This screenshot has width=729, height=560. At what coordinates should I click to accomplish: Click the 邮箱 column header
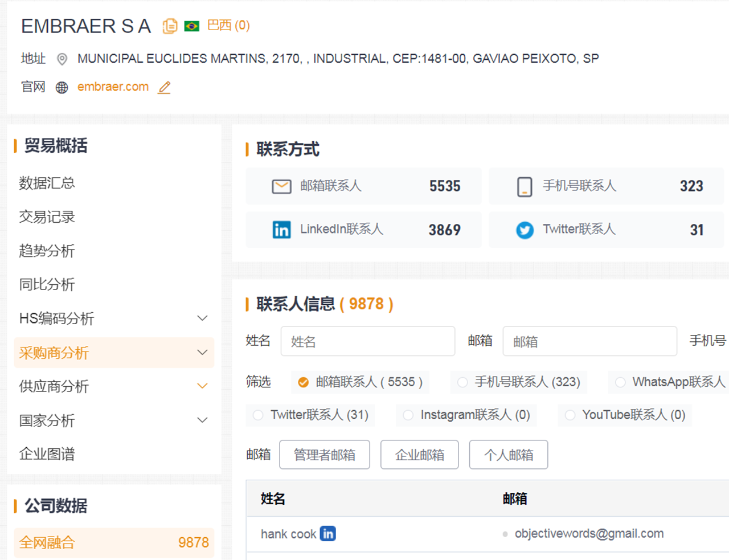click(515, 499)
